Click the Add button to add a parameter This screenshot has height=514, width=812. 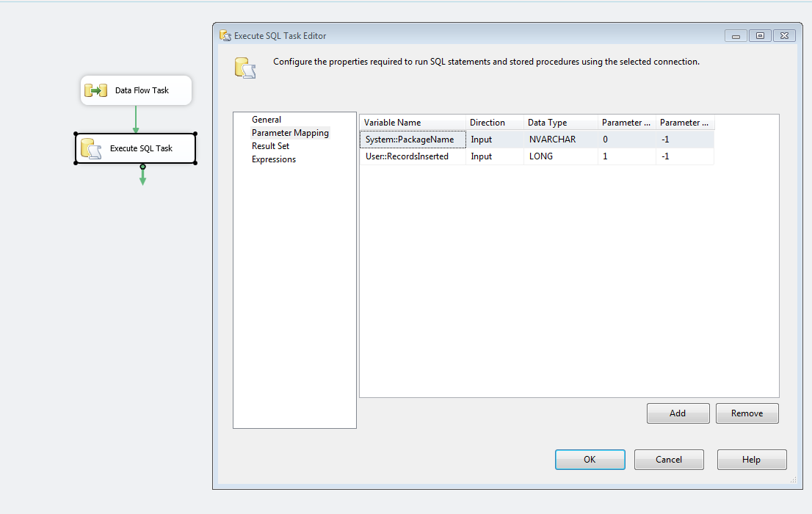tap(677, 413)
